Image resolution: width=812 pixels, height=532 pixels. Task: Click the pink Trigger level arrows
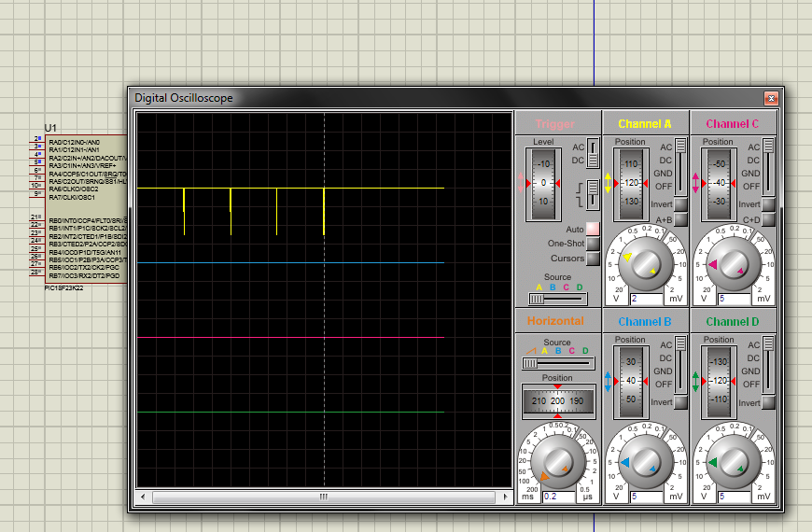(x=521, y=183)
